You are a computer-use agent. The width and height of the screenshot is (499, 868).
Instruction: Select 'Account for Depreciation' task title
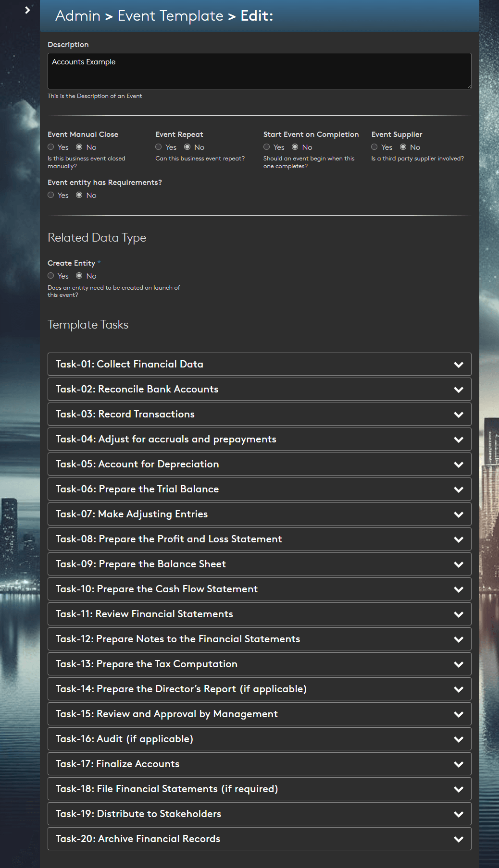tap(159, 464)
